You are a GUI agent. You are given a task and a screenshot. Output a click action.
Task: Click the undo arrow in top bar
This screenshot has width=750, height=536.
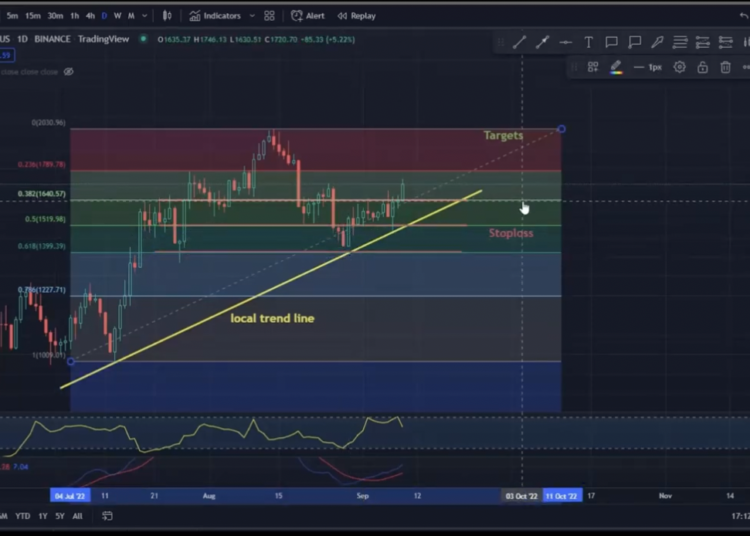(744, 16)
